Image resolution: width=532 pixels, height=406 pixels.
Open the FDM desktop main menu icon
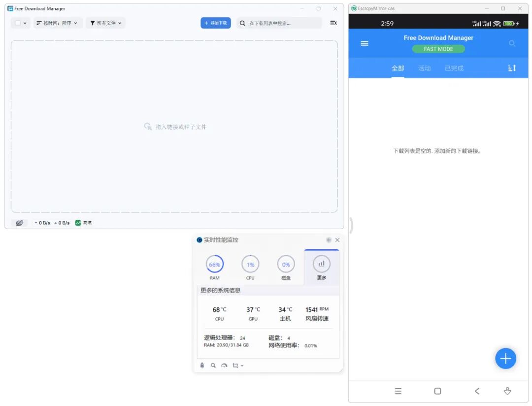(333, 23)
